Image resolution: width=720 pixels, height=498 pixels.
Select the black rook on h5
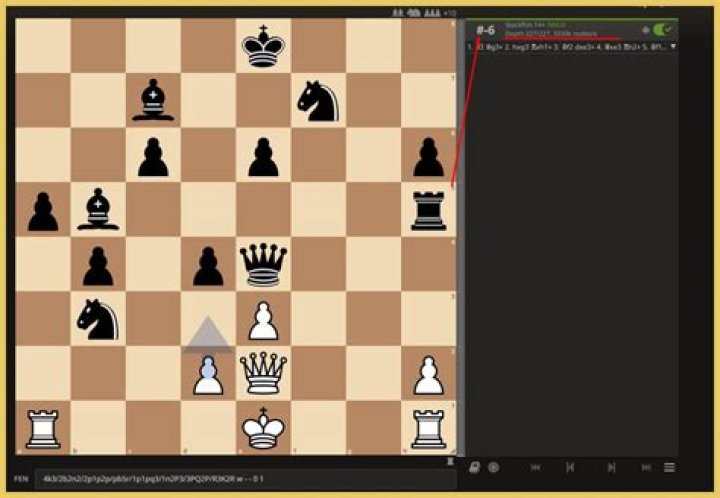click(428, 210)
